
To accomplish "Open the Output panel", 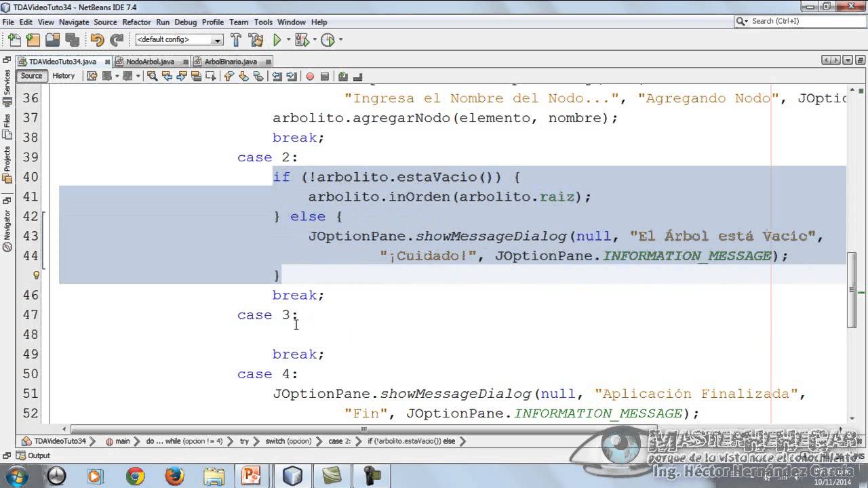I will (33, 455).
